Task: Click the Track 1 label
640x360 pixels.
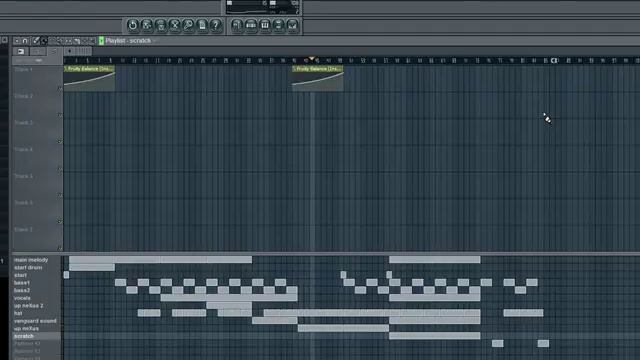Action: pos(23,69)
